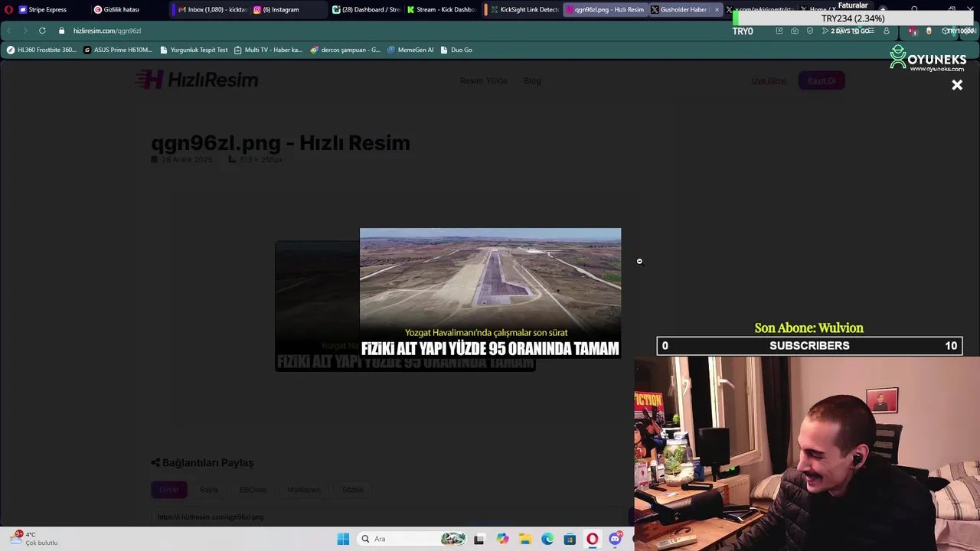Open Discord from the taskbar
Image resolution: width=980 pixels, height=551 pixels.
coord(615,539)
